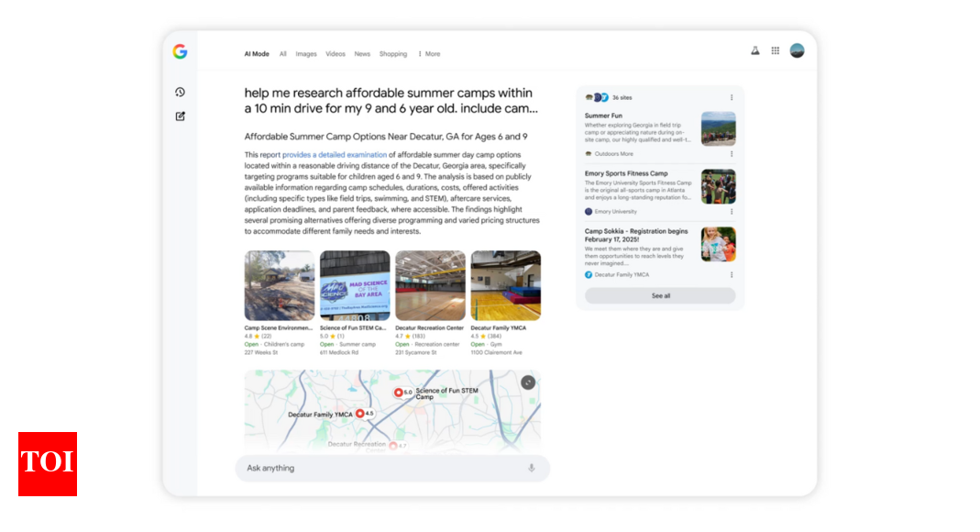
Task: Switch to the Videos tab
Action: pyautogui.click(x=335, y=54)
